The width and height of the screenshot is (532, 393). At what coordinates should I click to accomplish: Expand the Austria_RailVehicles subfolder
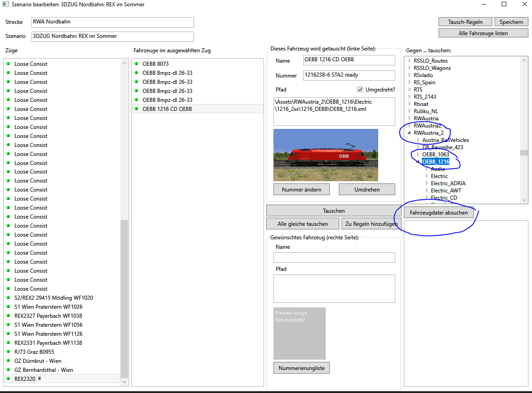tap(418, 140)
